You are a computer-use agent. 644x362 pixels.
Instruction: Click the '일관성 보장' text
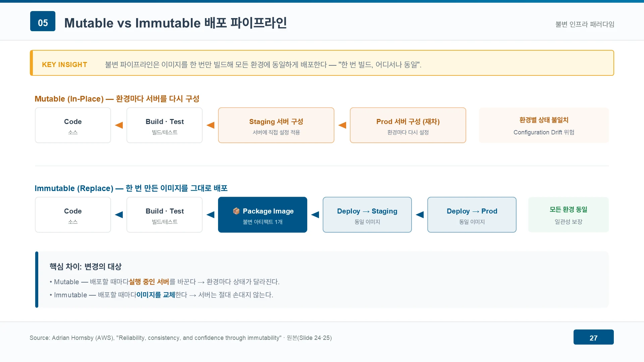pos(569,222)
